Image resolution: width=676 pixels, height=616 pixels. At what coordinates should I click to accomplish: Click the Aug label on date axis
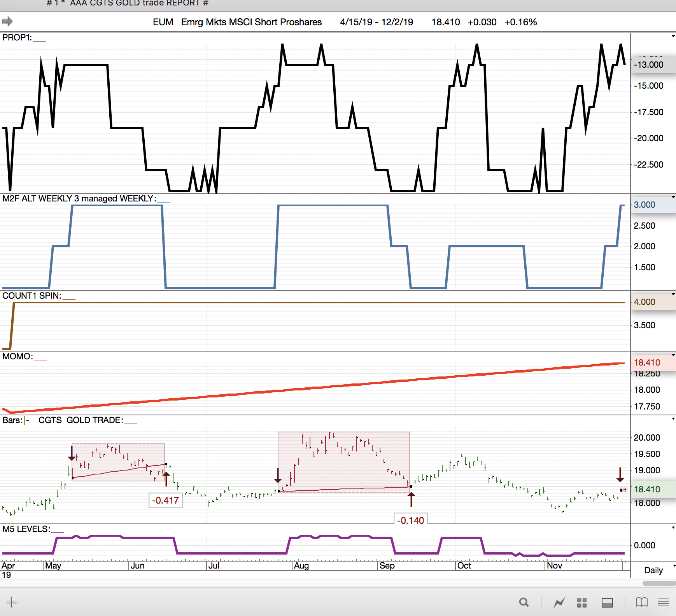(301, 566)
